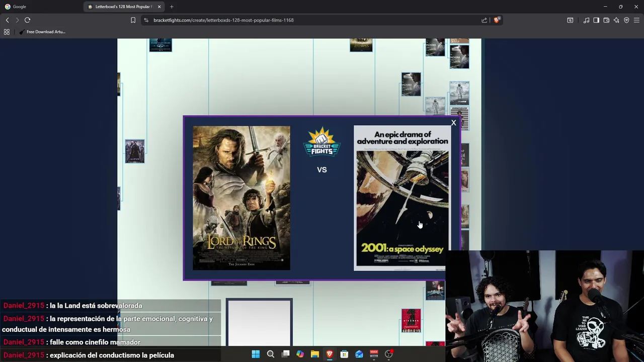Open the share page icon in address bar
The image size is (644, 362).
(484, 20)
